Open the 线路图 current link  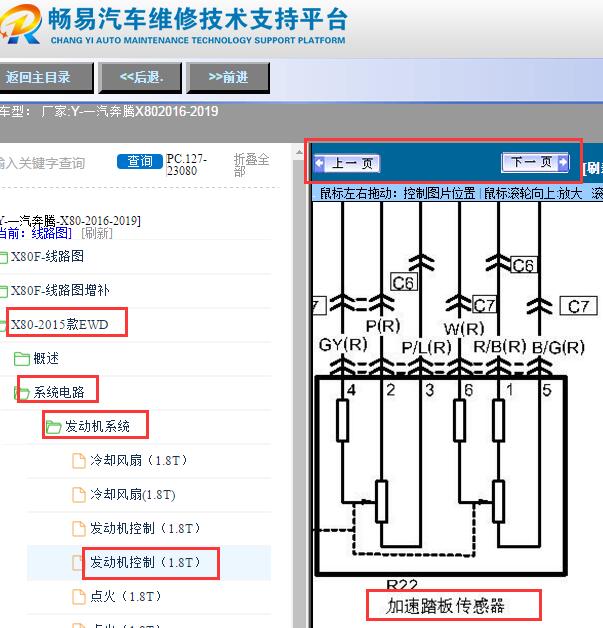[51, 233]
